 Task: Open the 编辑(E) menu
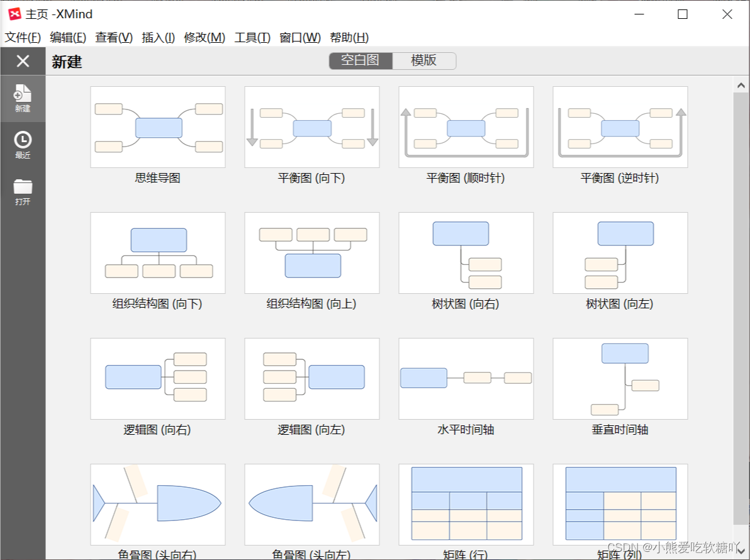68,37
